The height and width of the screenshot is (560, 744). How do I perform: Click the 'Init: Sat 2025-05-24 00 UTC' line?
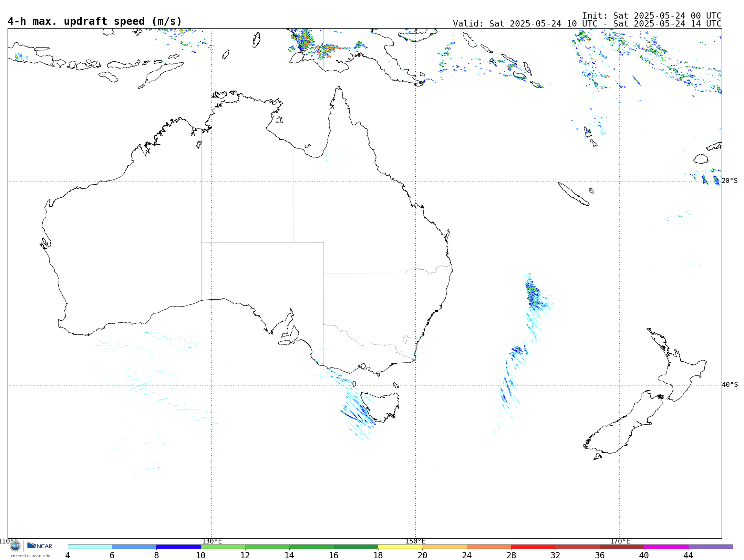pyautogui.click(x=652, y=16)
